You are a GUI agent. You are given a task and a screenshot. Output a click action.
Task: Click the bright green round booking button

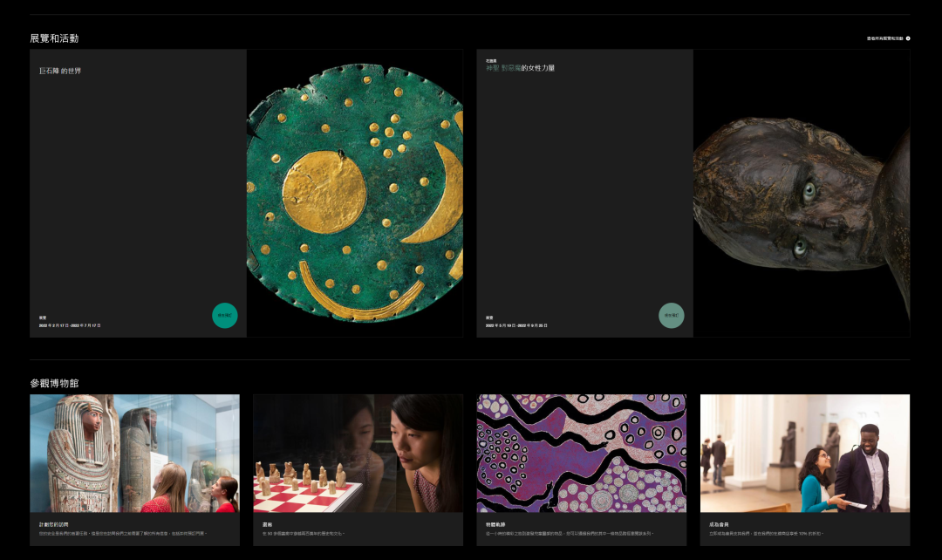(x=225, y=316)
